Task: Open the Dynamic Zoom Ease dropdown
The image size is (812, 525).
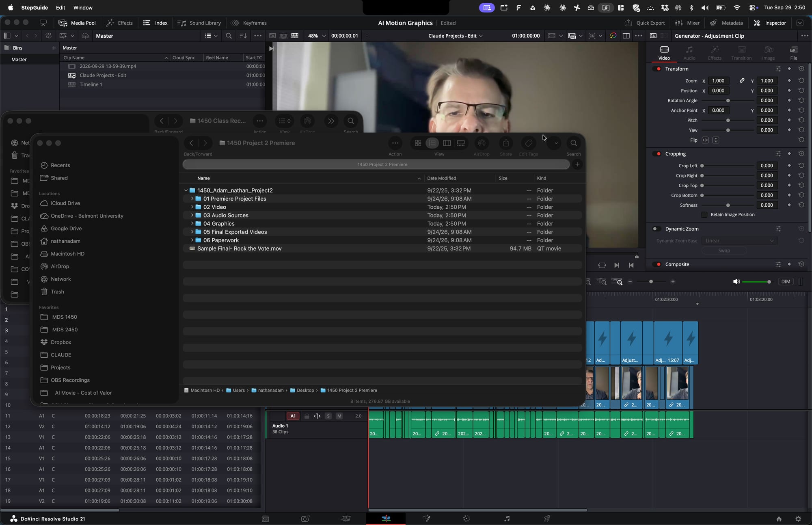Action: click(739, 240)
